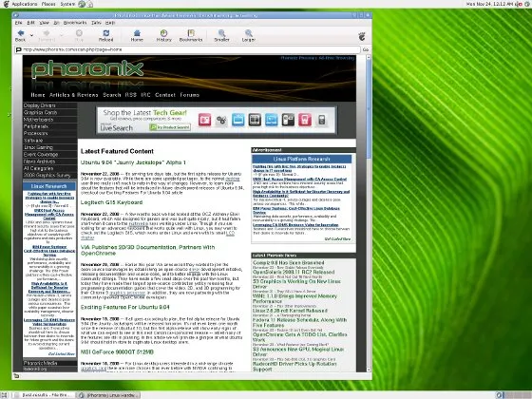Click the Back toolbar button
Screen dimensions: 532x399
click(20, 35)
